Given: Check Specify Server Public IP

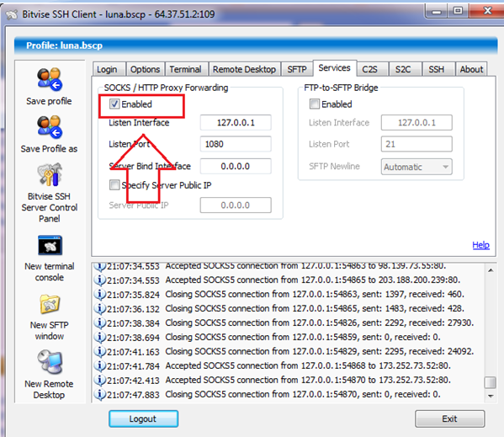Looking at the screenshot, I should point(114,185).
